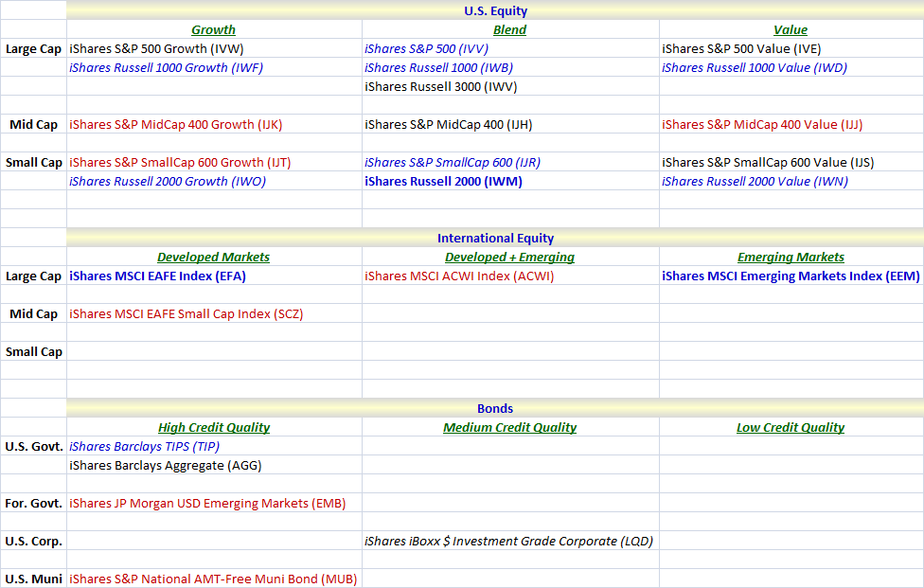Select the U.S. Equity header cell

pos(495,10)
